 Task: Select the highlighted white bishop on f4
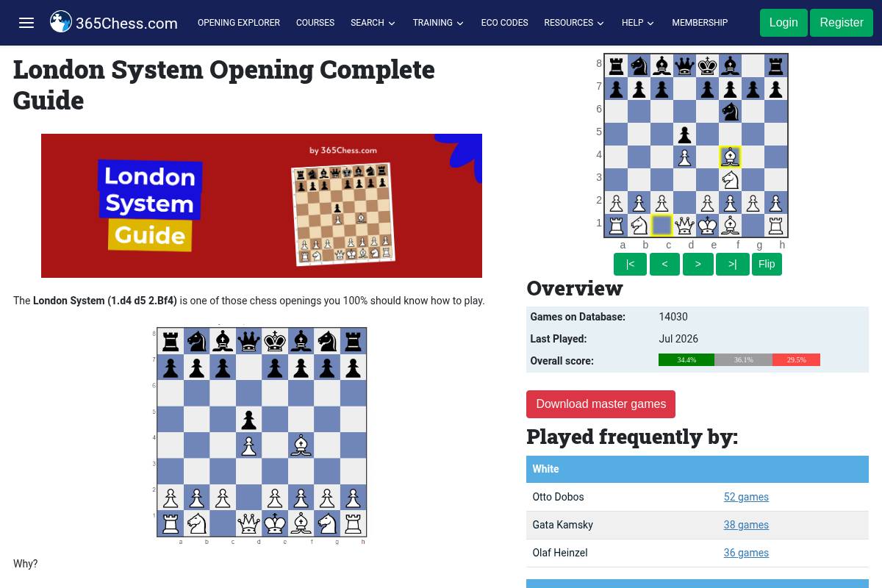[x=730, y=157]
